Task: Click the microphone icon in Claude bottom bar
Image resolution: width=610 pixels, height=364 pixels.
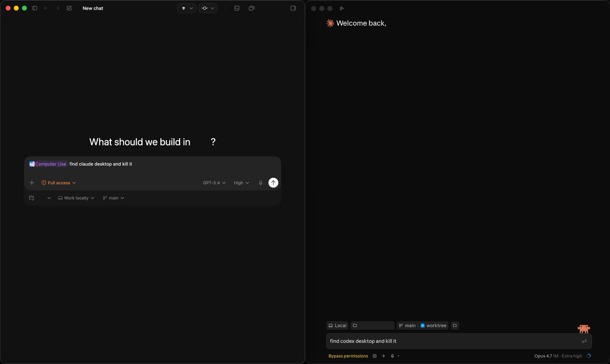Action: tap(392, 356)
